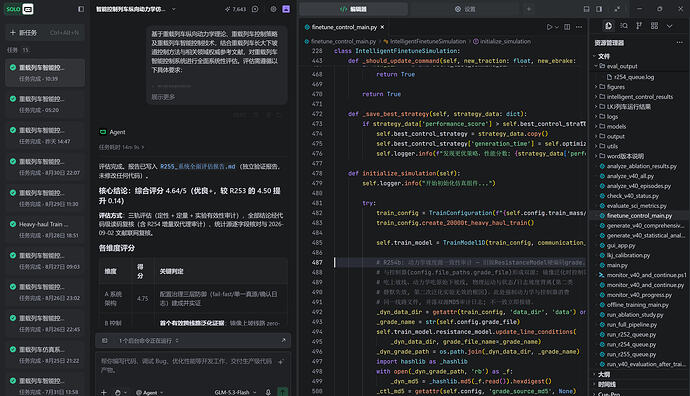Open the Agent mode dropdown
690x396 pixels.
150,392
